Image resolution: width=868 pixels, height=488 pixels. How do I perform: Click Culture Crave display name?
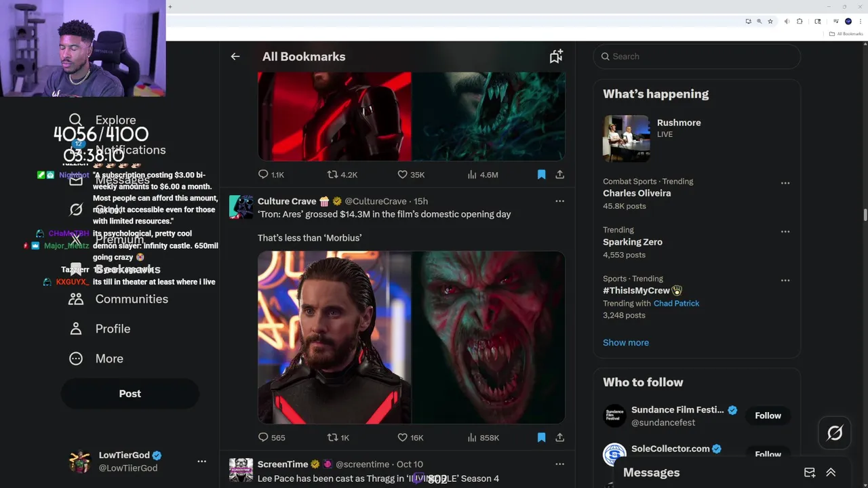[287, 201]
